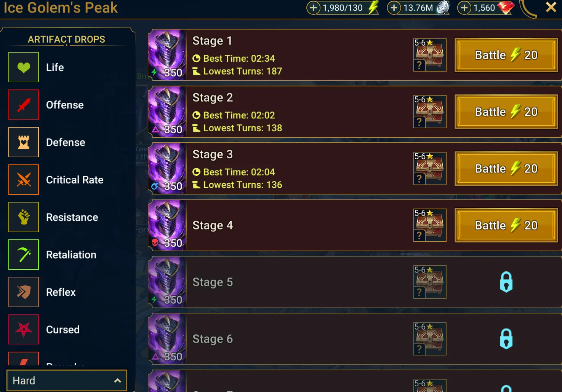
Task: View Stage 3 reward chest drops
Action: (430, 168)
